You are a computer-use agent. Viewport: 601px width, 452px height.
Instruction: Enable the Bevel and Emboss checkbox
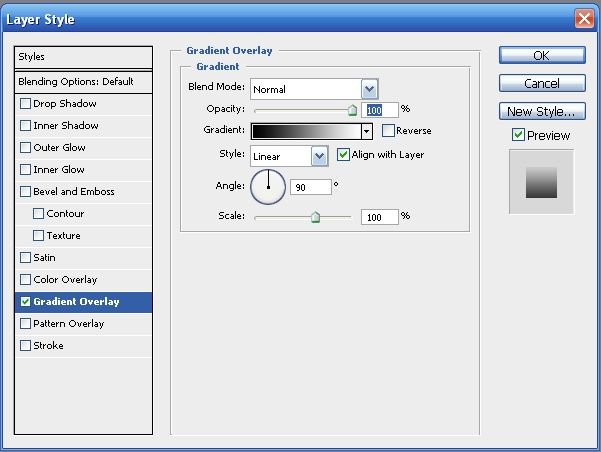pyautogui.click(x=26, y=192)
